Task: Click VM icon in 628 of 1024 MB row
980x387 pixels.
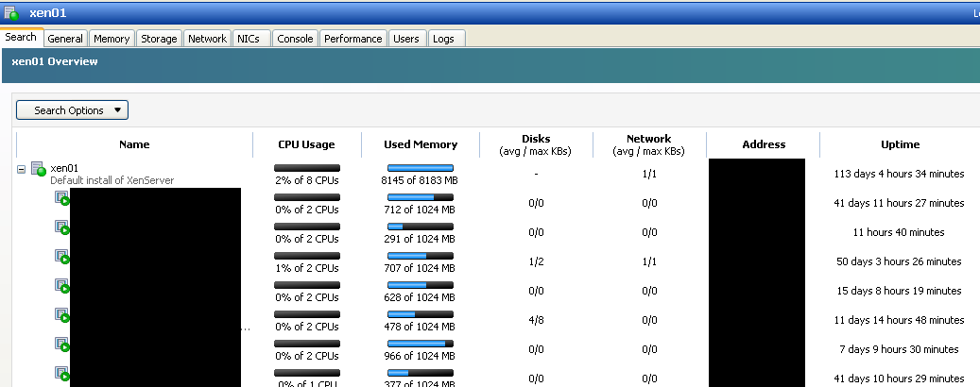Action: pos(61,286)
